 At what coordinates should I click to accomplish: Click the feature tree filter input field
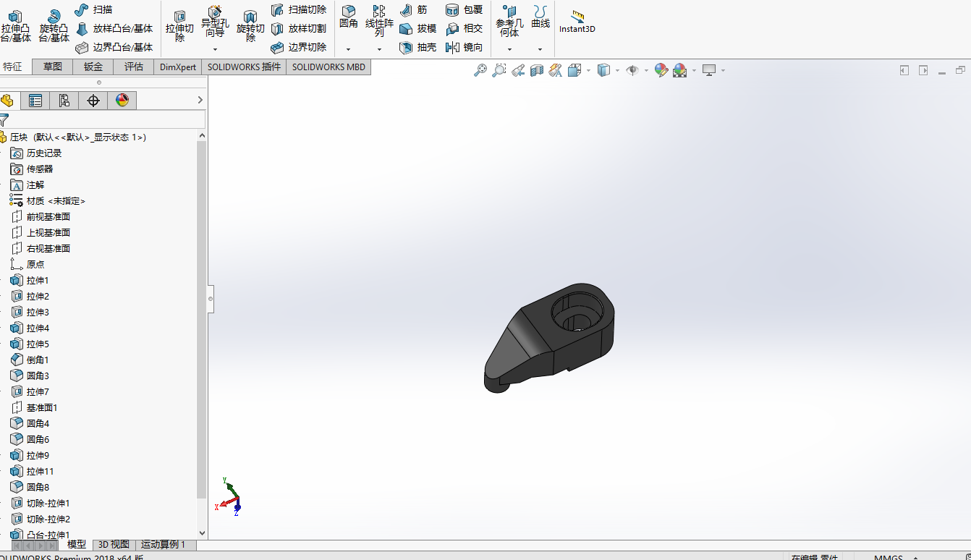[107, 119]
